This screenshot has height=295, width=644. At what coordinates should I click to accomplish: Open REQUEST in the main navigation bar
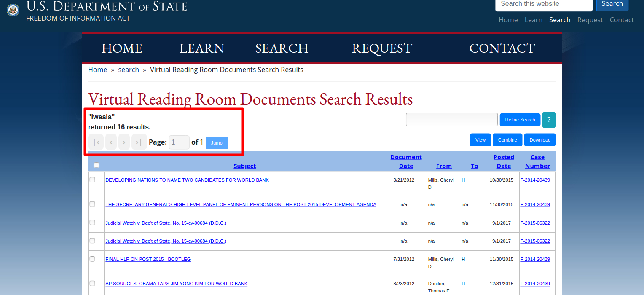click(x=382, y=48)
